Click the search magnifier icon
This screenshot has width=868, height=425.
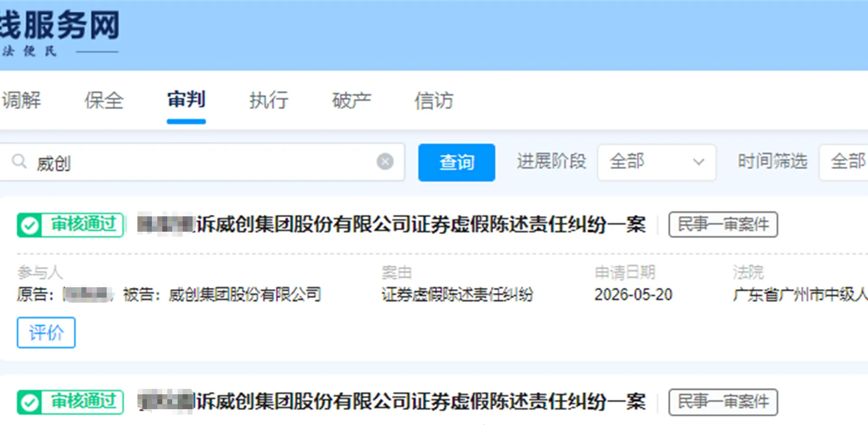19,162
